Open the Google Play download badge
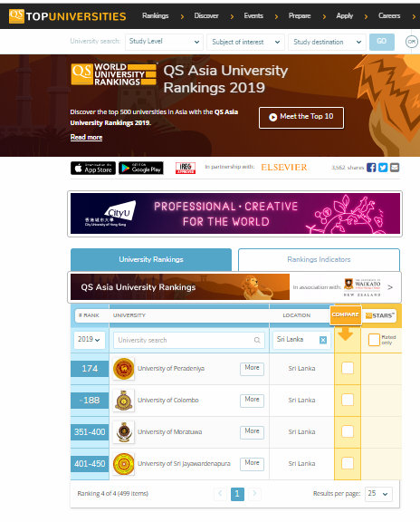This screenshot has height=522, width=420. [141, 169]
